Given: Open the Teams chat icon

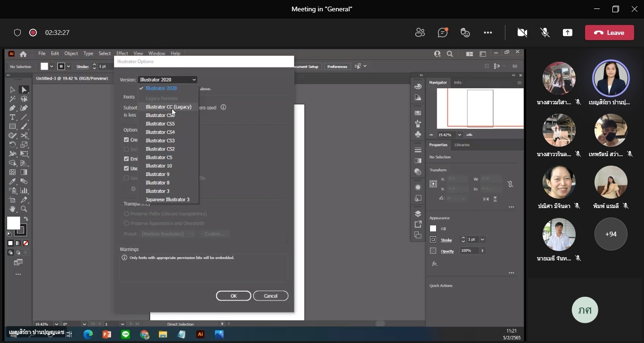Looking at the screenshot, I should click(x=442, y=33).
